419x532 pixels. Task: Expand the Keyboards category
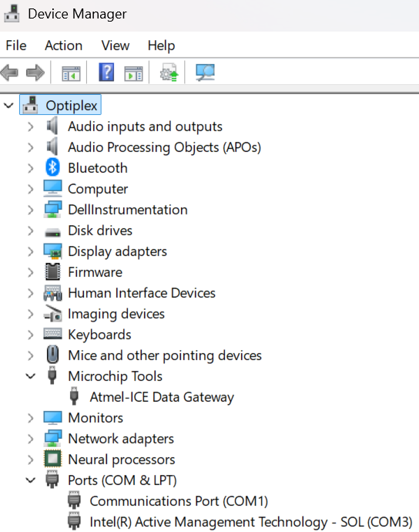coord(31,335)
